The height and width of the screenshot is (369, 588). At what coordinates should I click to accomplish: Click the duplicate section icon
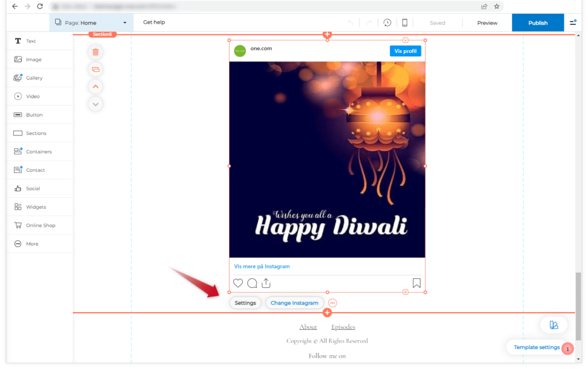pos(95,70)
